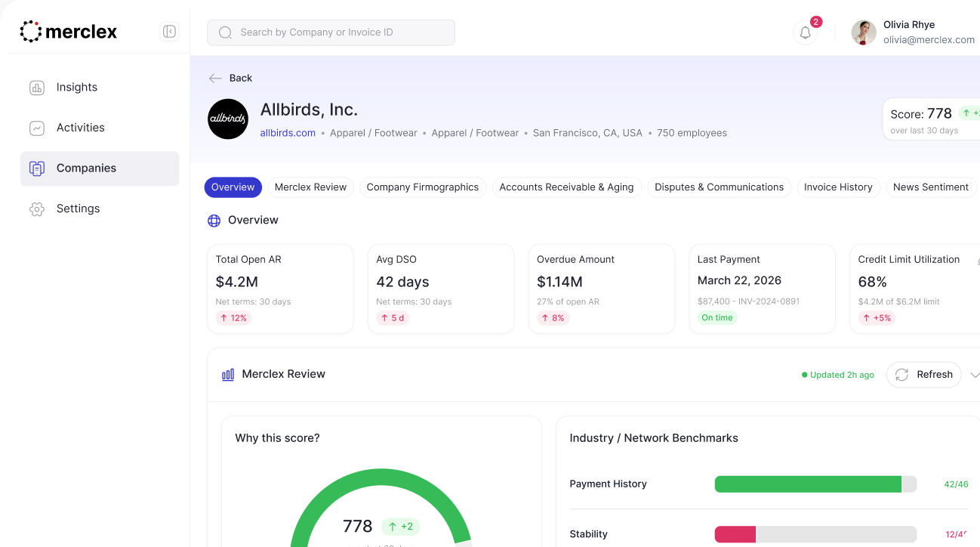Viewport: 980px width, 547px height.
Task: Click the Settings gear icon
Action: click(x=37, y=209)
